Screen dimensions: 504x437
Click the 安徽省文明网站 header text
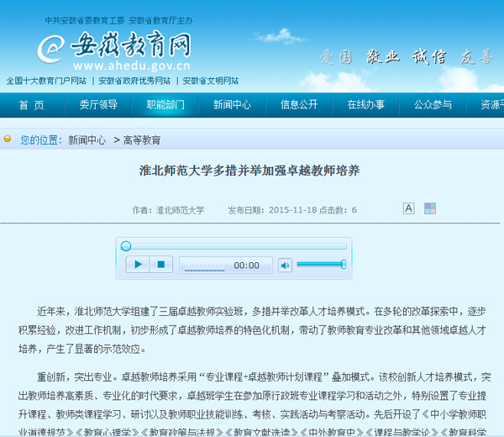tap(211, 81)
